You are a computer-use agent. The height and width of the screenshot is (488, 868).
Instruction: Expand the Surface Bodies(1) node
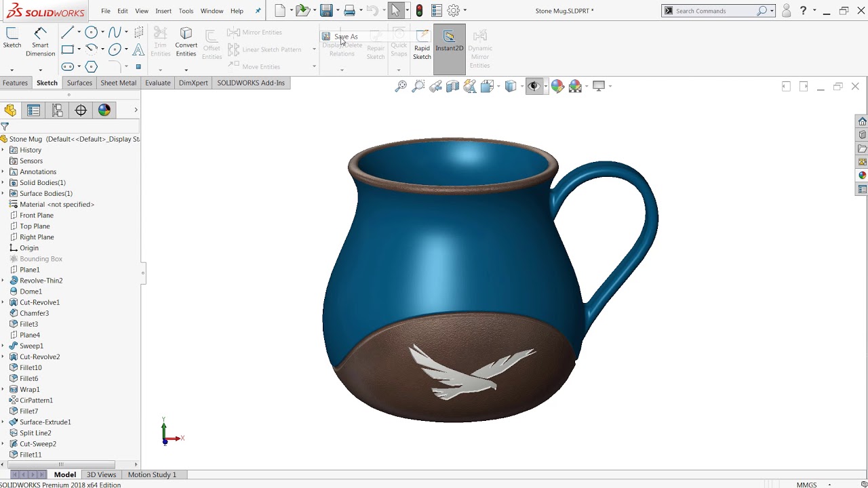tap(3, 193)
